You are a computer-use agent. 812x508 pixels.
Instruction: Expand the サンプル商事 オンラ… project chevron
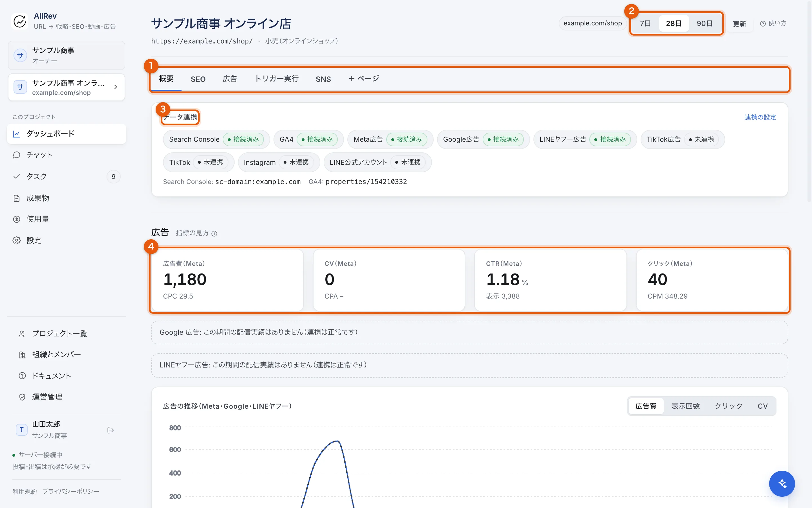[x=115, y=87]
